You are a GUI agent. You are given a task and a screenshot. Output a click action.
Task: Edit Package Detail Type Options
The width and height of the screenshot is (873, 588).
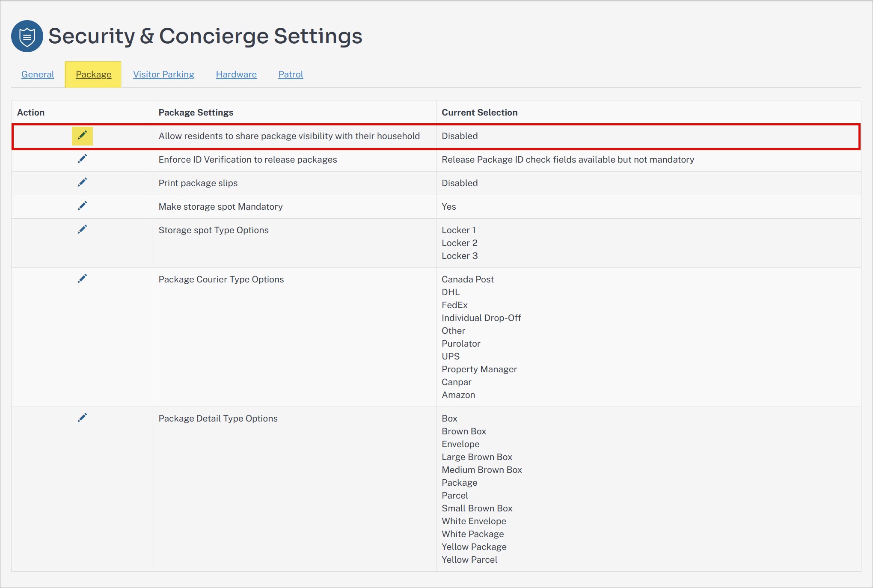[82, 418]
